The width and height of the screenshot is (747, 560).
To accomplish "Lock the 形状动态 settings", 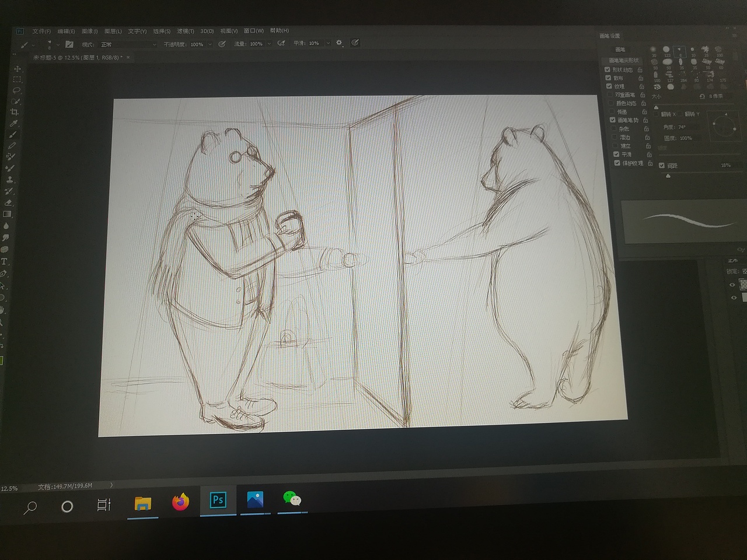I will coord(640,69).
